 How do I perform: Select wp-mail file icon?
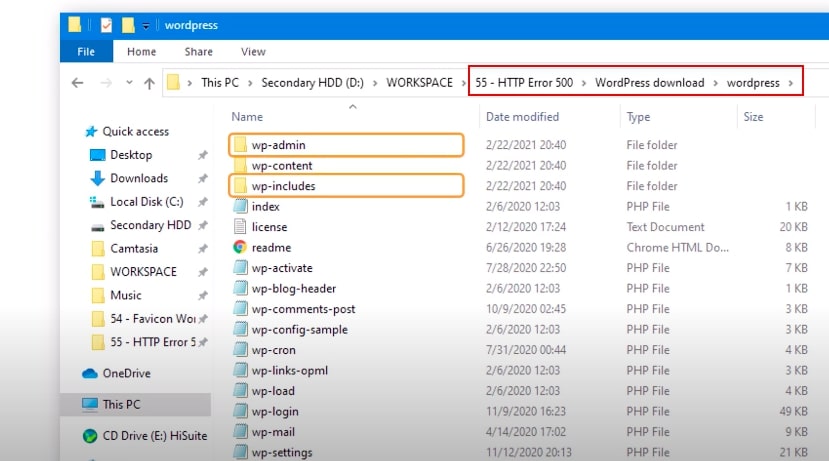coord(240,431)
